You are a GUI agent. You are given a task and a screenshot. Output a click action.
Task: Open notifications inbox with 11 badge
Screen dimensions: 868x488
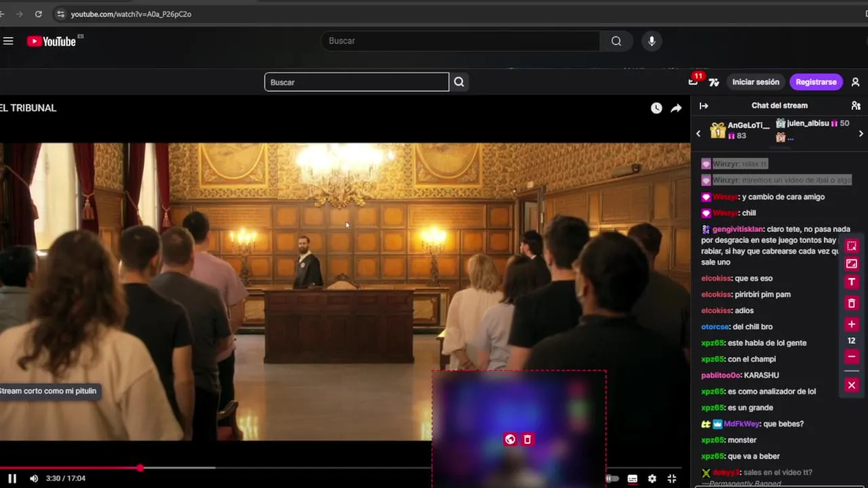point(693,82)
